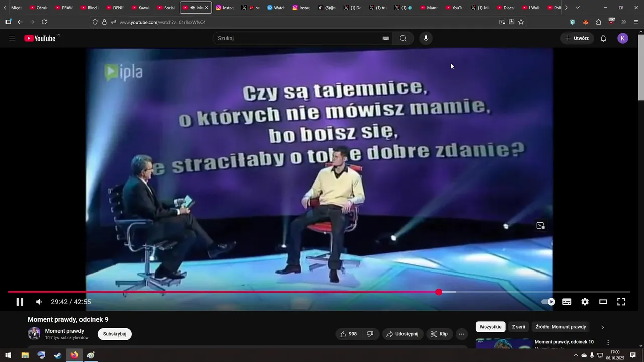644x362 pixels.
Task: Switch to theater mode view
Action: pos(603,302)
